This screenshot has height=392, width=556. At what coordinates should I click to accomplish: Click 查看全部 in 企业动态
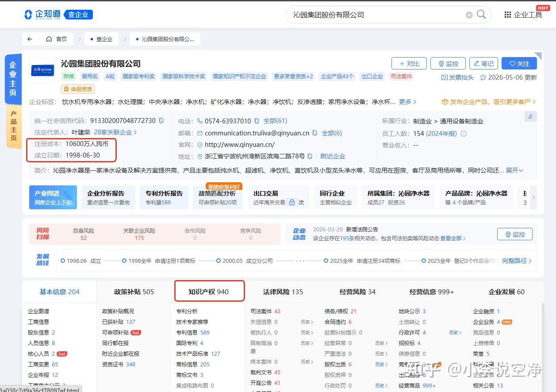tap(453, 238)
